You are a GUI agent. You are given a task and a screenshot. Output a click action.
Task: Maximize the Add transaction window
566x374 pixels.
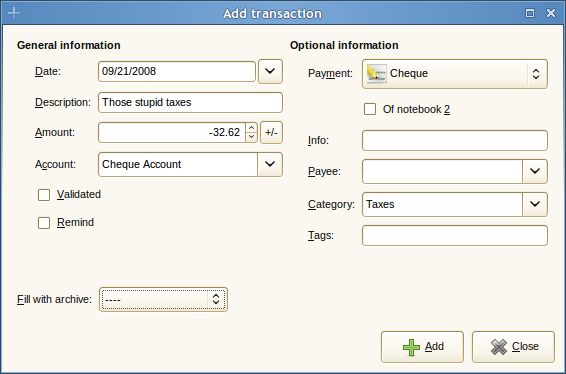(530, 13)
